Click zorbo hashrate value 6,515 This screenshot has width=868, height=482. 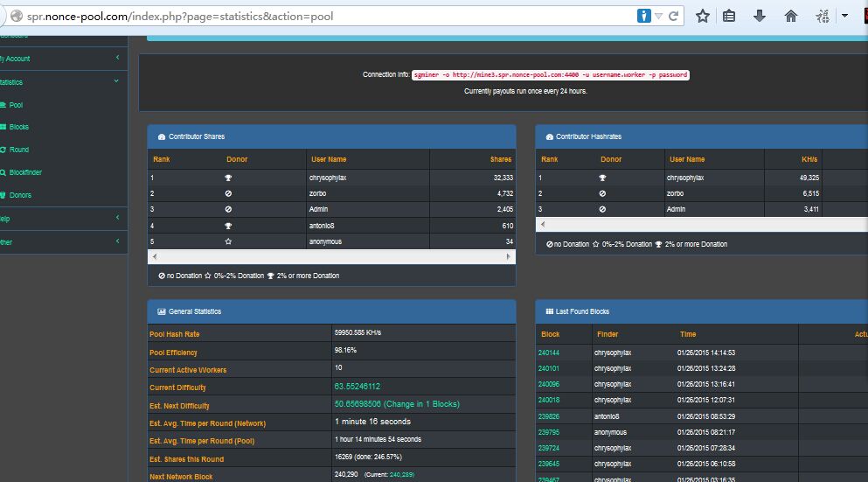(x=810, y=193)
